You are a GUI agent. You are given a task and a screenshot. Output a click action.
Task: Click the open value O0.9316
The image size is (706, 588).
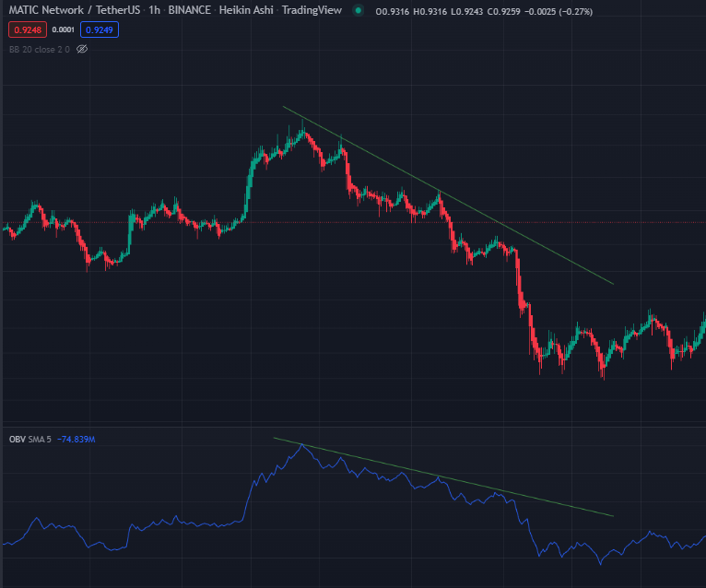pyautogui.click(x=393, y=12)
